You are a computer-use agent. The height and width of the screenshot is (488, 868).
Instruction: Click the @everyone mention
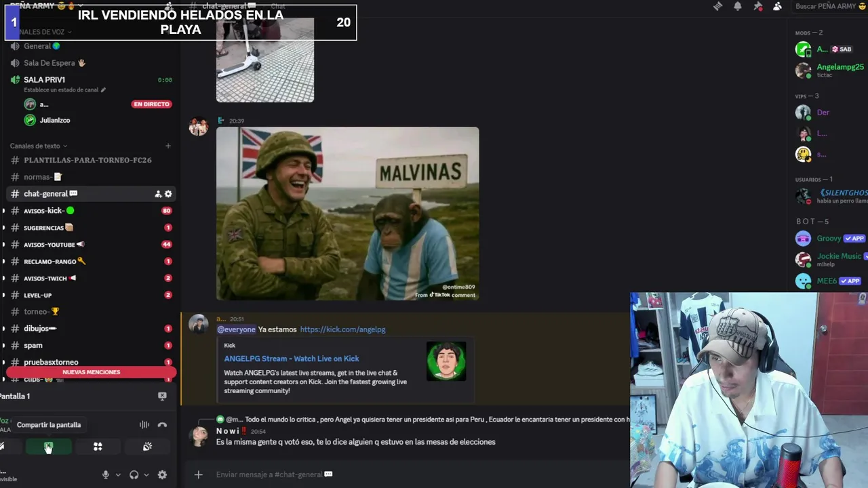(236, 329)
